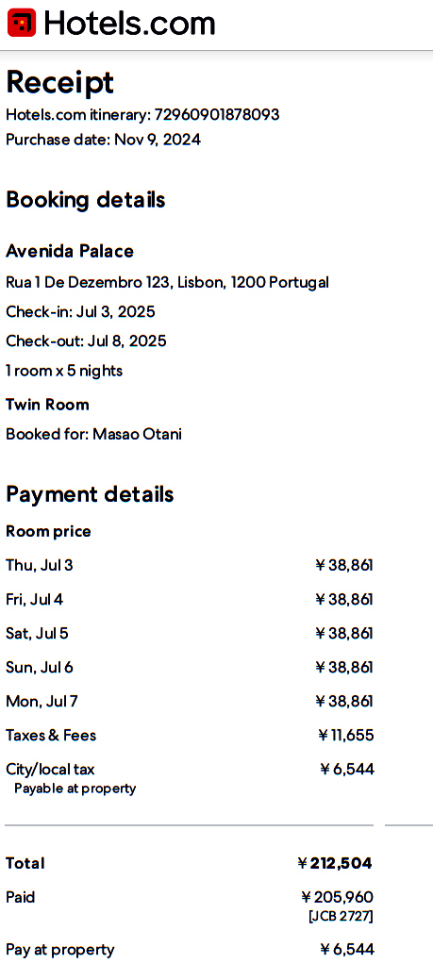Click the guest name Masao Otani
Screen dimensions: 433x980
click(138, 434)
